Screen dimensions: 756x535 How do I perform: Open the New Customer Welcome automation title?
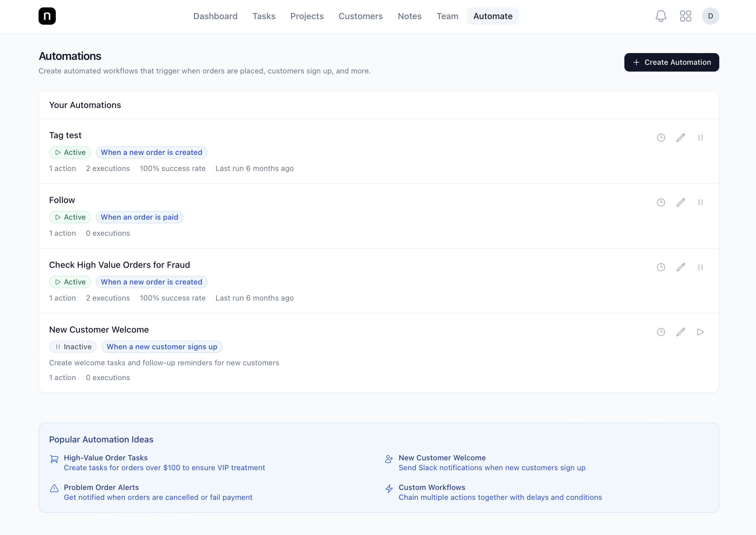pos(99,330)
